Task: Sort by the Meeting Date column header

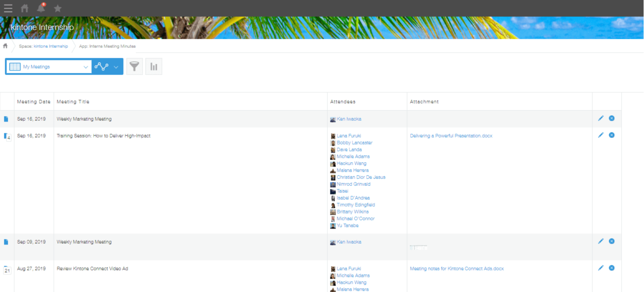Action: (34, 102)
